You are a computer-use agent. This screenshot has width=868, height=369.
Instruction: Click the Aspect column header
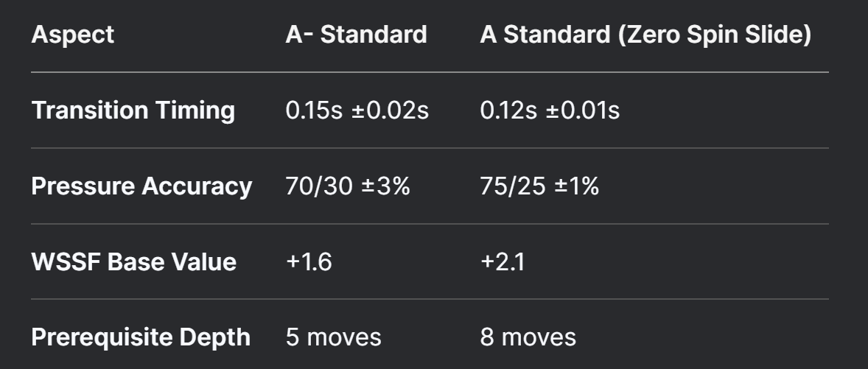point(72,35)
